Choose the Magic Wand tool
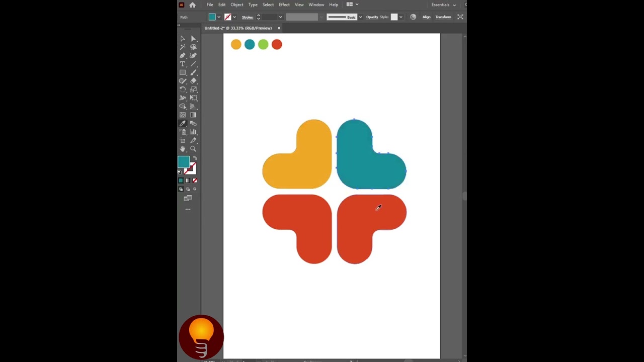The width and height of the screenshot is (644, 362). [x=183, y=47]
